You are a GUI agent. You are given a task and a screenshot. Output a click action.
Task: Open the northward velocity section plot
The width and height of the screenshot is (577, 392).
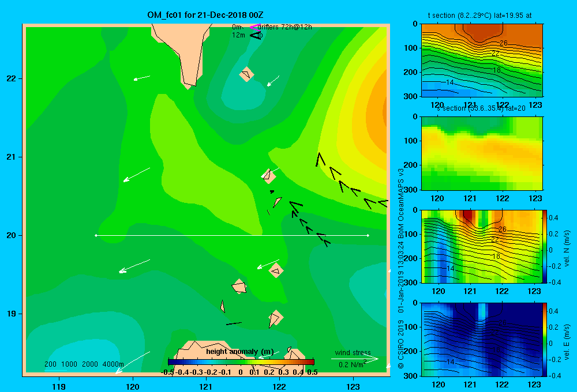coord(482,246)
